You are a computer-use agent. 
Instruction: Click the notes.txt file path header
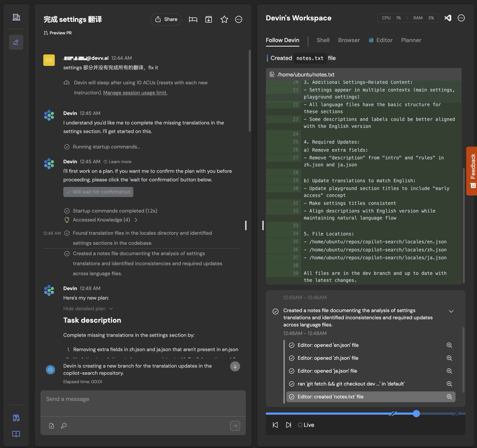(x=364, y=74)
